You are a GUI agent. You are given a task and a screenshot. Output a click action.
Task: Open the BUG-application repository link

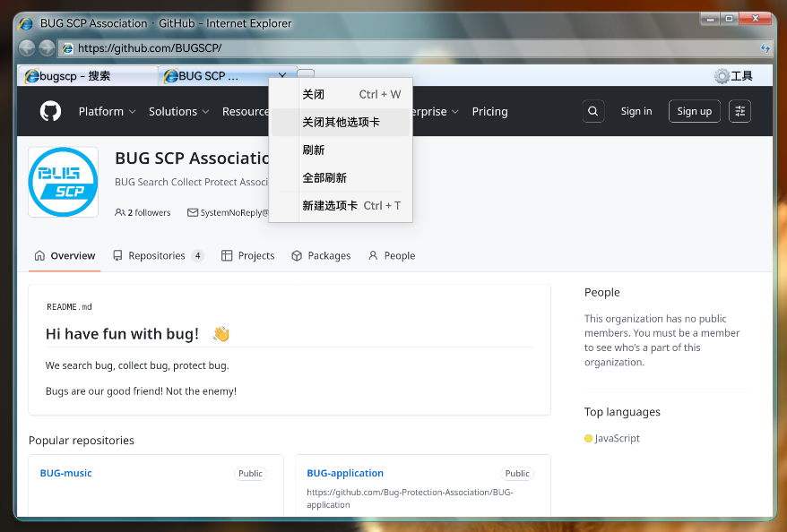[345, 473]
